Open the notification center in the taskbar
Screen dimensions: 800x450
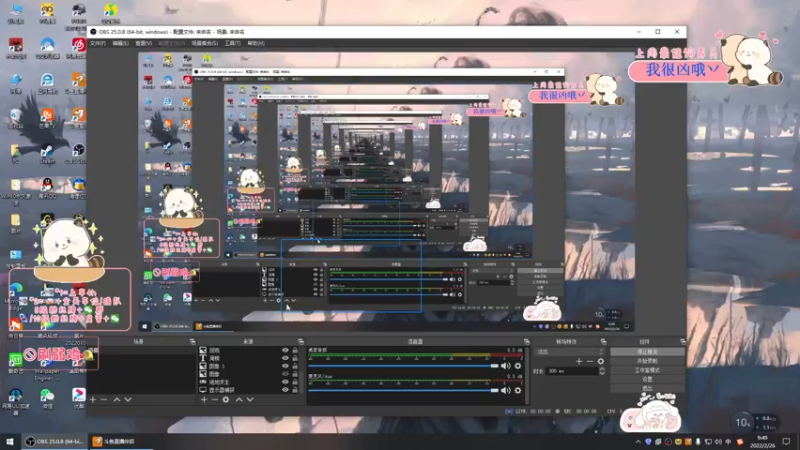786,441
